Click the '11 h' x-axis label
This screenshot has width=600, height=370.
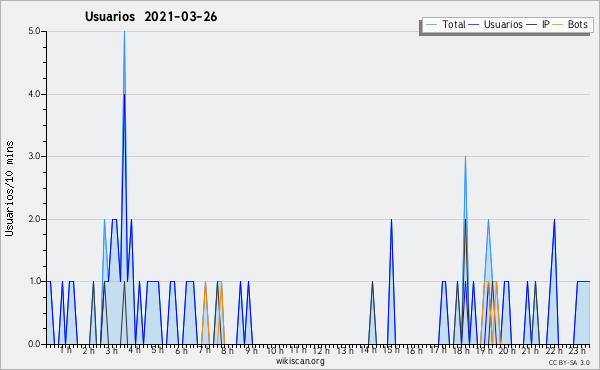[298, 350]
